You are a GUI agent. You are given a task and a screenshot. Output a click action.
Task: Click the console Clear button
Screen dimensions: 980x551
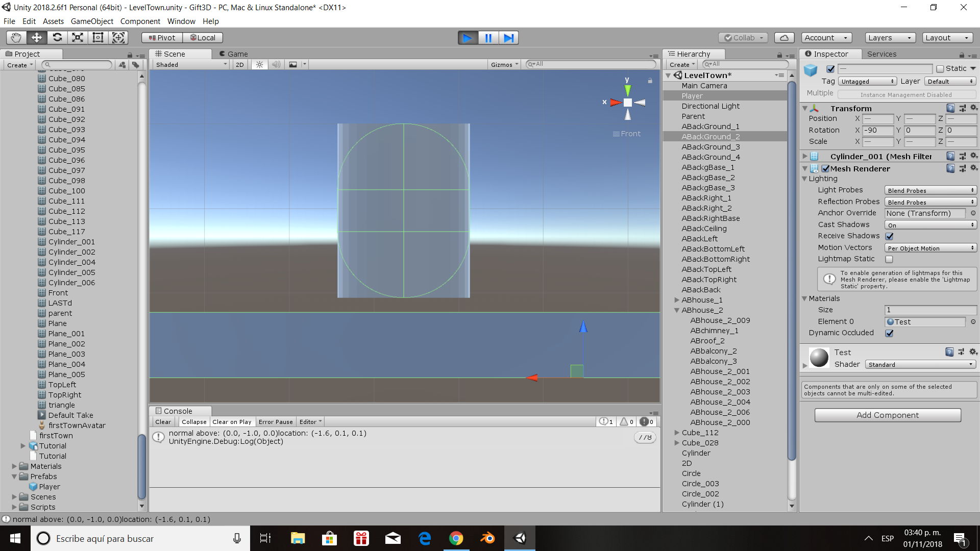(x=163, y=422)
